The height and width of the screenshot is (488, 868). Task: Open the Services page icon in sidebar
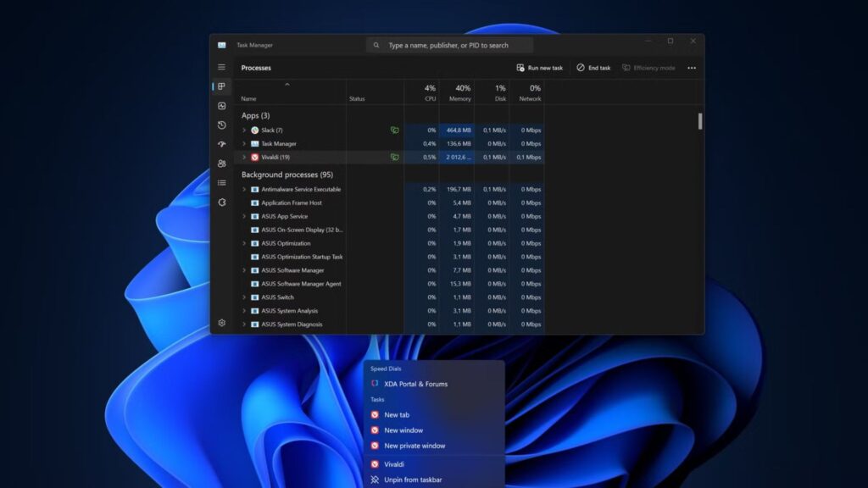click(x=221, y=202)
